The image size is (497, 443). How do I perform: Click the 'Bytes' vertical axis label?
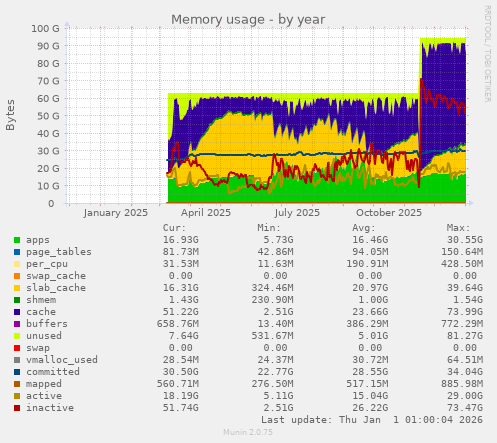click(10, 115)
